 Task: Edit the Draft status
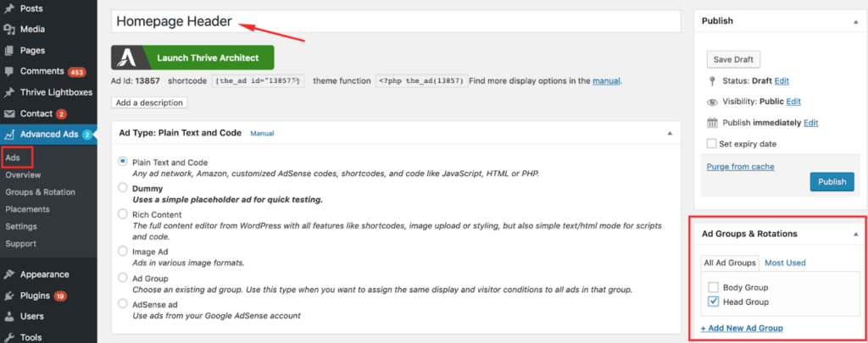[x=782, y=80]
